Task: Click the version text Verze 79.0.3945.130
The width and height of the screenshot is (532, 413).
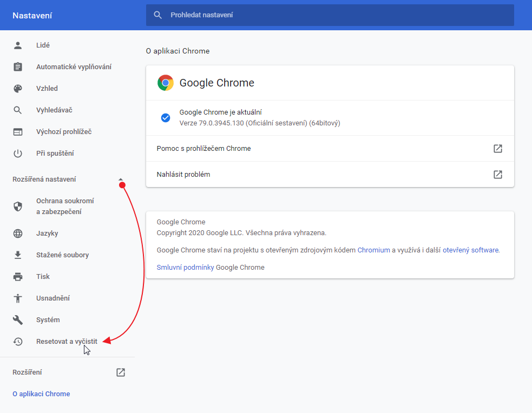Action: coord(260,123)
